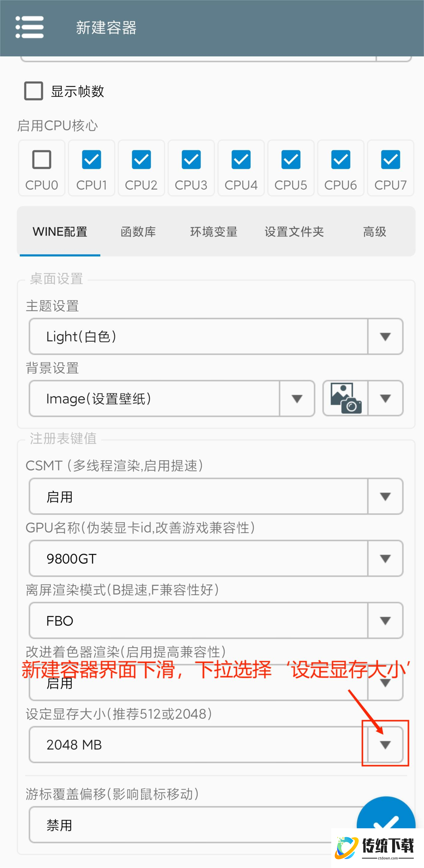Expand the 主题设置 theme dropdown arrow
The height and width of the screenshot is (868, 424).
[x=385, y=336]
